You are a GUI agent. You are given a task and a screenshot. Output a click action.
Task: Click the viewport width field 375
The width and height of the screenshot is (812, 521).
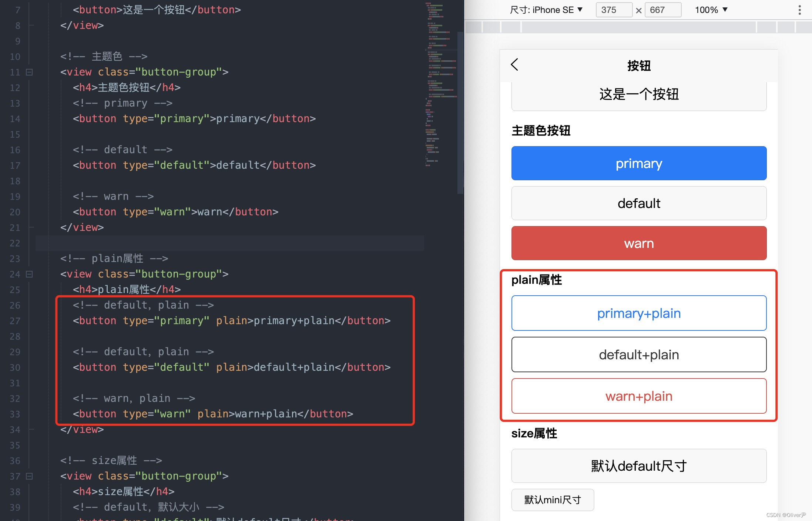614,10
